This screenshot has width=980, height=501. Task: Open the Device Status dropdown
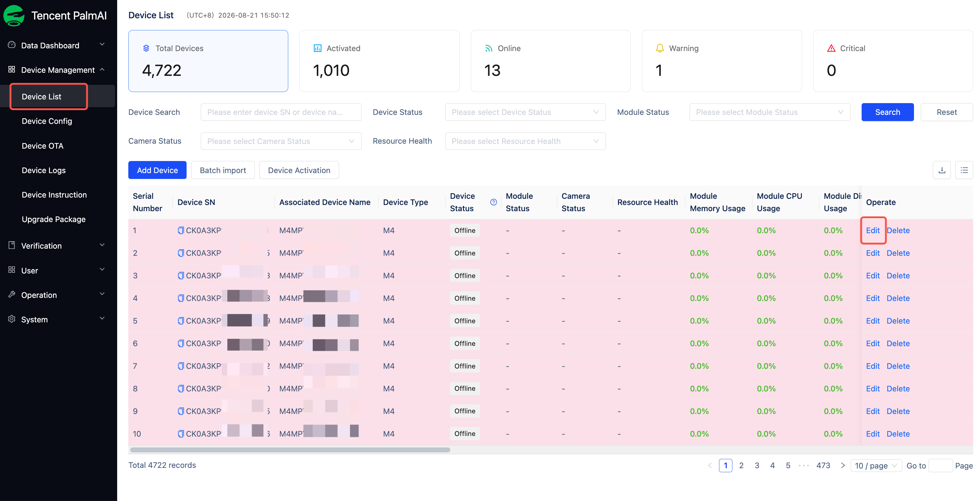[525, 112]
